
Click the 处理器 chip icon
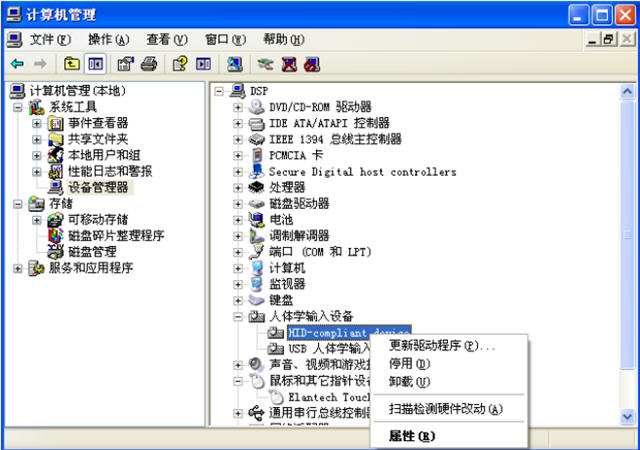(x=257, y=187)
